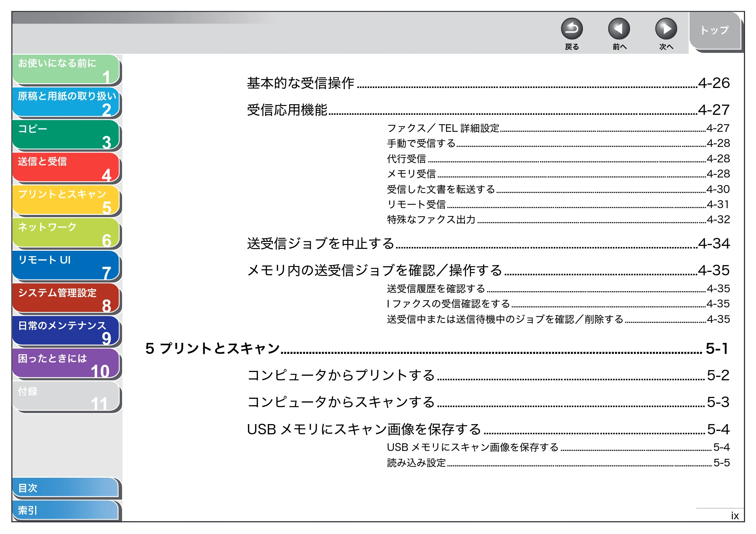Select chapter 2 原稿と用紙の取り扱い tab

click(66, 102)
